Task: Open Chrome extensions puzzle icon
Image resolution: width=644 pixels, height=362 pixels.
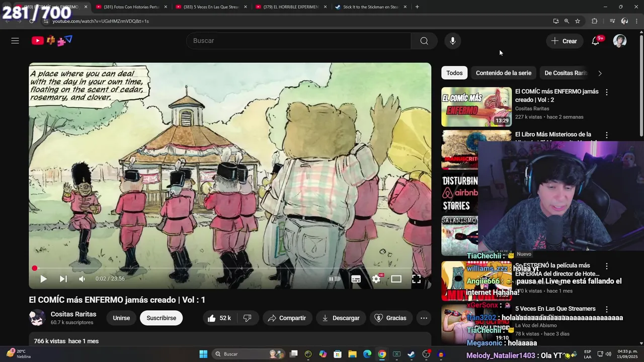Action: pyautogui.click(x=594, y=21)
